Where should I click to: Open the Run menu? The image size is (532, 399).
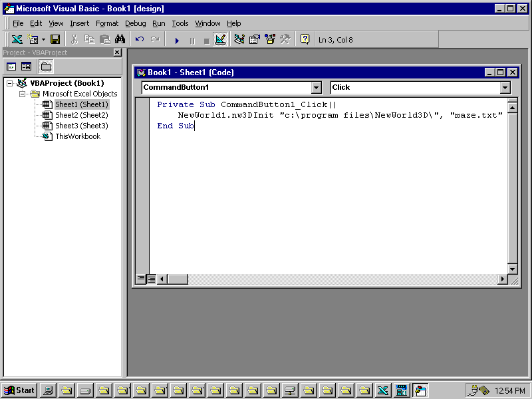(x=159, y=23)
